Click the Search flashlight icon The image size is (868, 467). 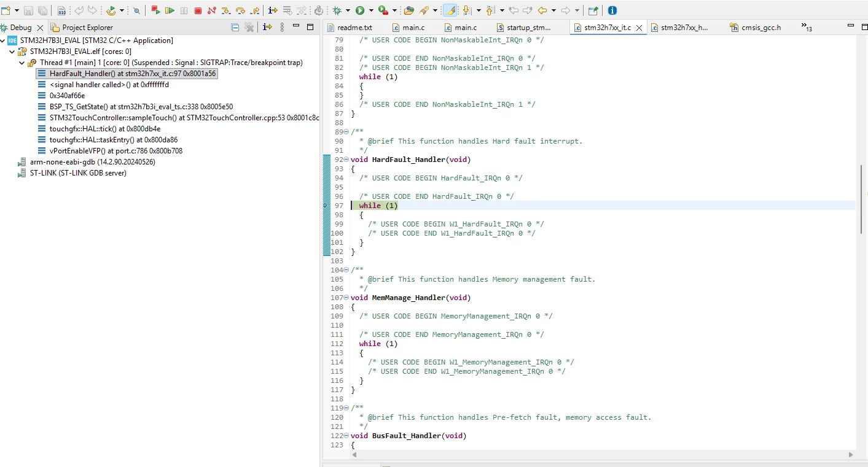click(x=424, y=10)
